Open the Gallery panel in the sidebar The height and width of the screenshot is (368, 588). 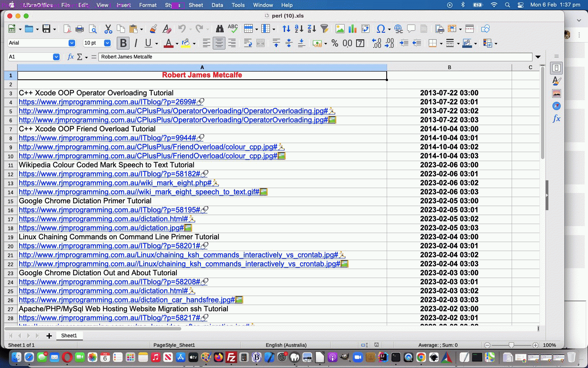pyautogui.click(x=556, y=93)
